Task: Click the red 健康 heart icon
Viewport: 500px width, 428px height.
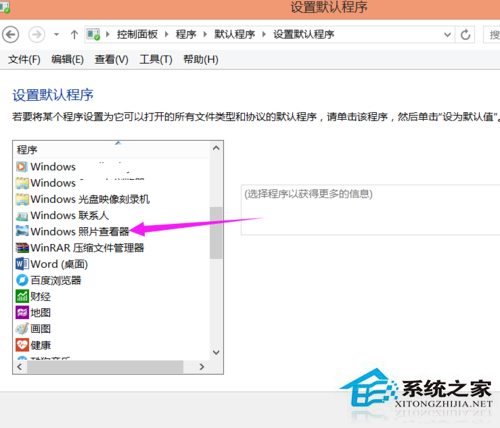Action: [x=22, y=345]
